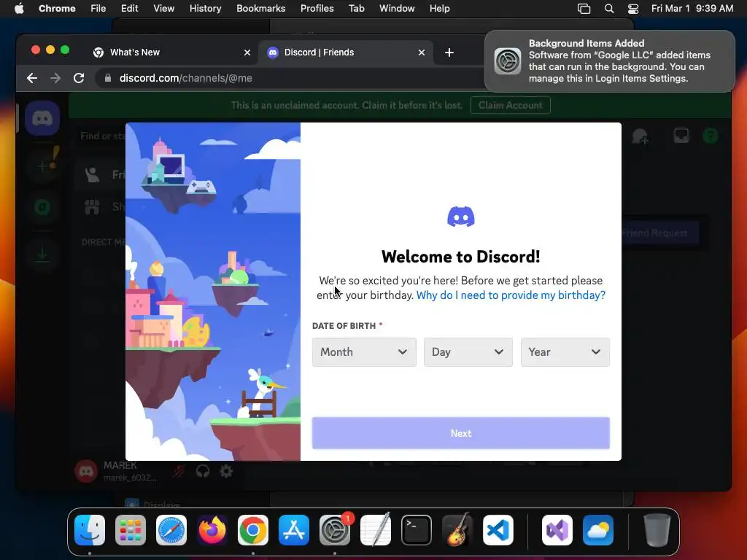
Task: Click the Background Items Added notification
Action: point(609,61)
